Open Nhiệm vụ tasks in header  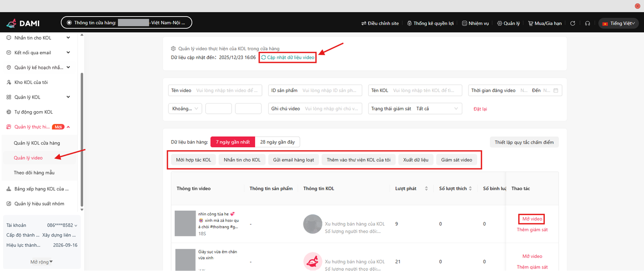[475, 23]
